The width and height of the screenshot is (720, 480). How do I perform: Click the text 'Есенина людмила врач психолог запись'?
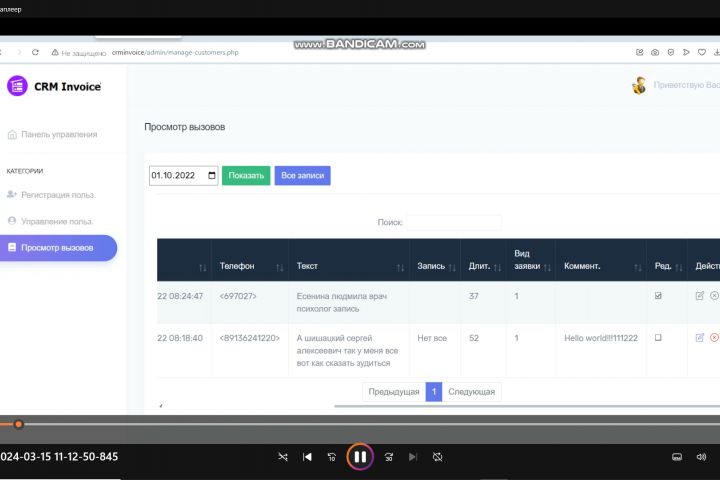tap(342, 303)
